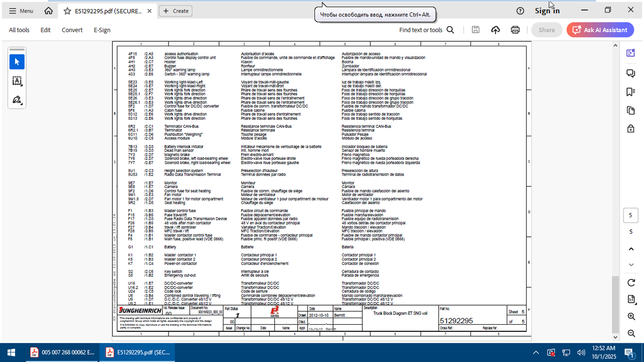Open the network tray icon
The width and height of the screenshot is (644, 362).
click(x=566, y=352)
